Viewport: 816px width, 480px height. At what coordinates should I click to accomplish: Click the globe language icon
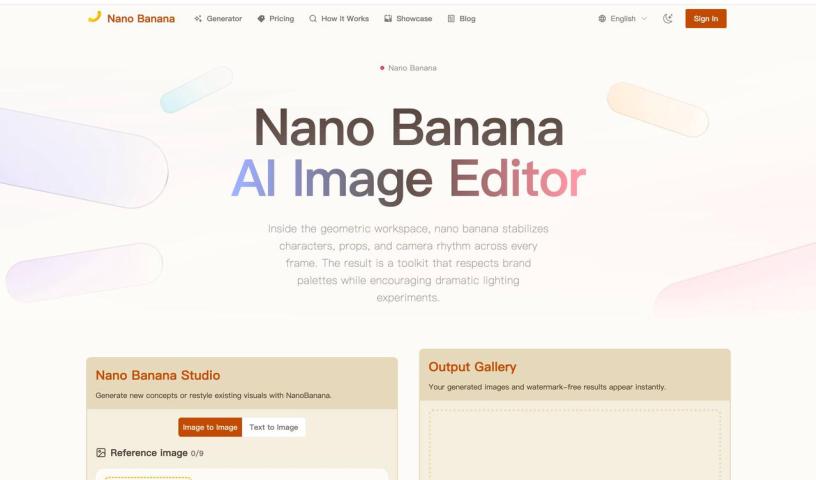point(602,19)
